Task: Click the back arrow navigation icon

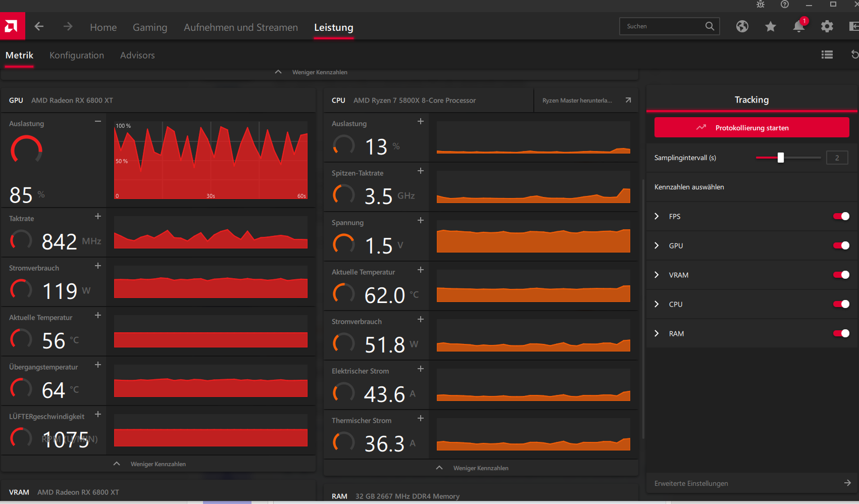Action: pyautogui.click(x=39, y=26)
